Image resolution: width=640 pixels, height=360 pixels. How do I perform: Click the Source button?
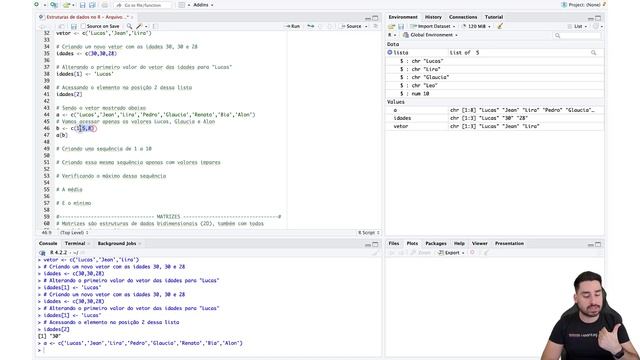pos(351,26)
